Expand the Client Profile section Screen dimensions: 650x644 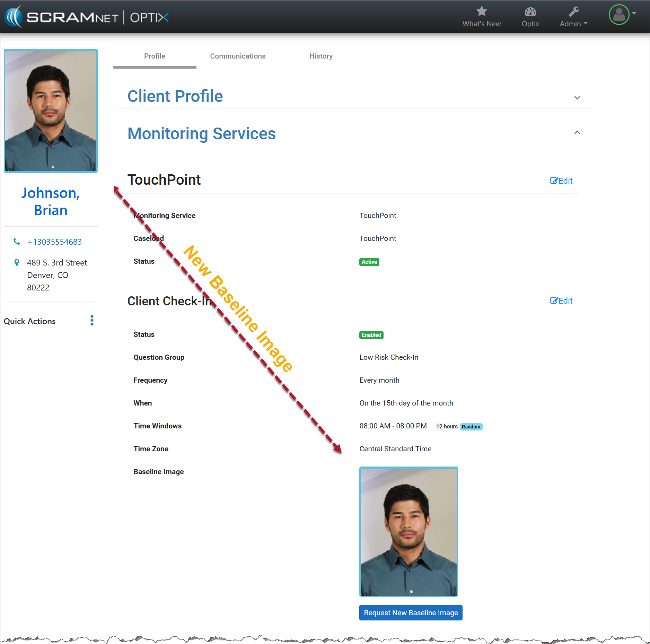pos(577,98)
